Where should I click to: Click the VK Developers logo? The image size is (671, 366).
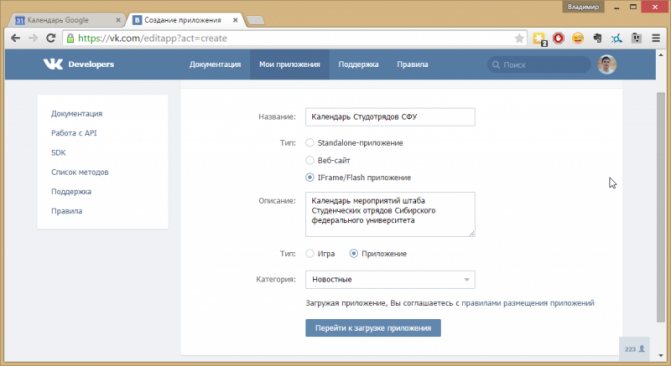tap(78, 64)
